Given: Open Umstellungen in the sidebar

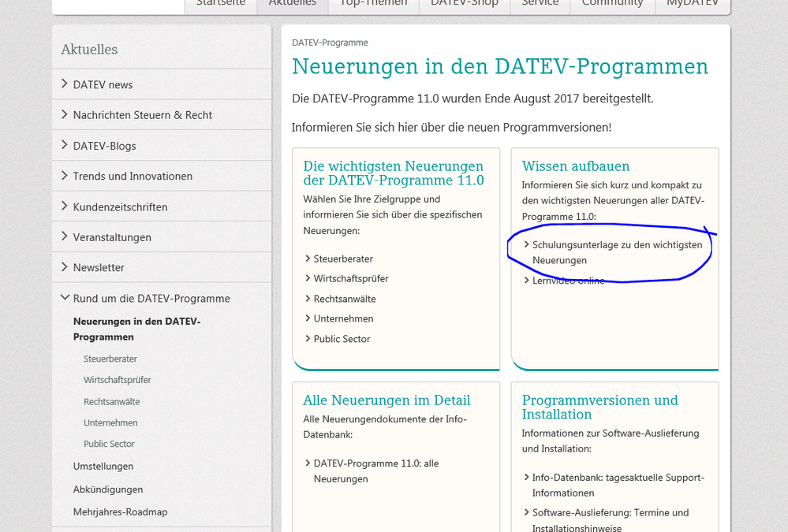Looking at the screenshot, I should tap(103, 466).
